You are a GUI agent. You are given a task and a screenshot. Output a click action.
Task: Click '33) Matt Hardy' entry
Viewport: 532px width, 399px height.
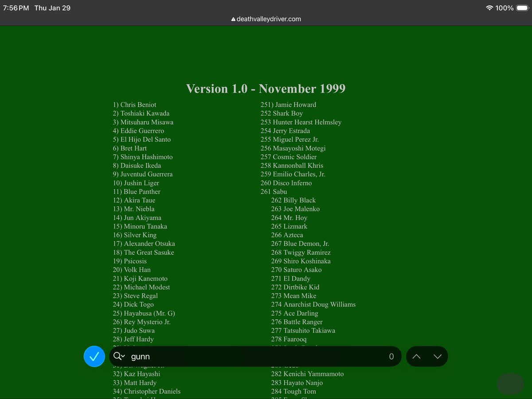point(134,383)
